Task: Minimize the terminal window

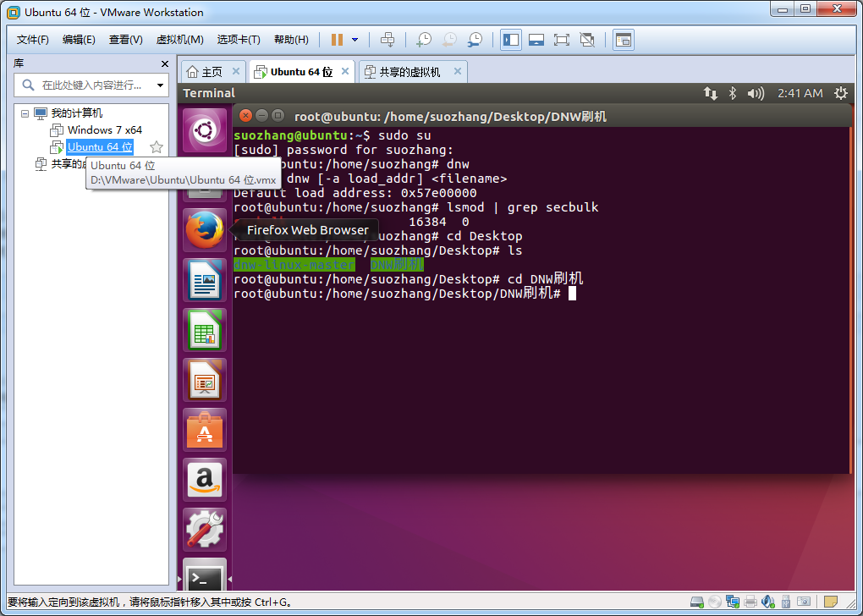Action: [262, 116]
